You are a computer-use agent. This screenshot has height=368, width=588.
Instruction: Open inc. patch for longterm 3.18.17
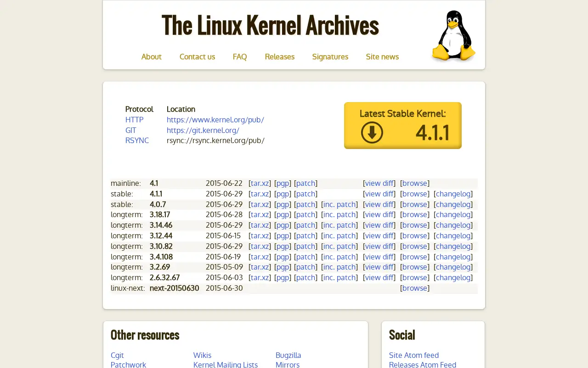[x=339, y=214]
